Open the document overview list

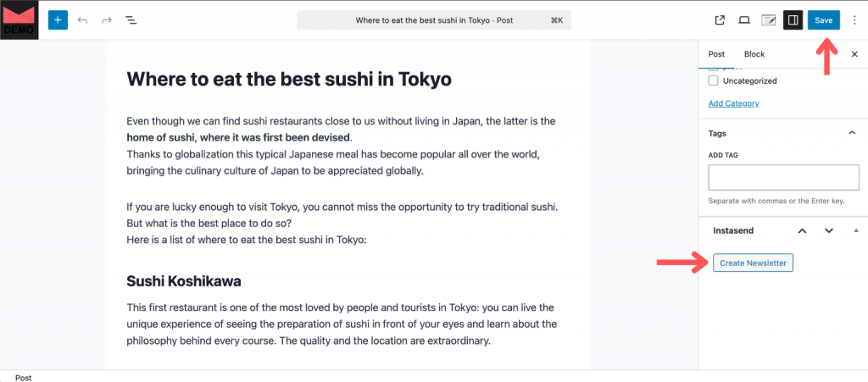pyautogui.click(x=131, y=19)
